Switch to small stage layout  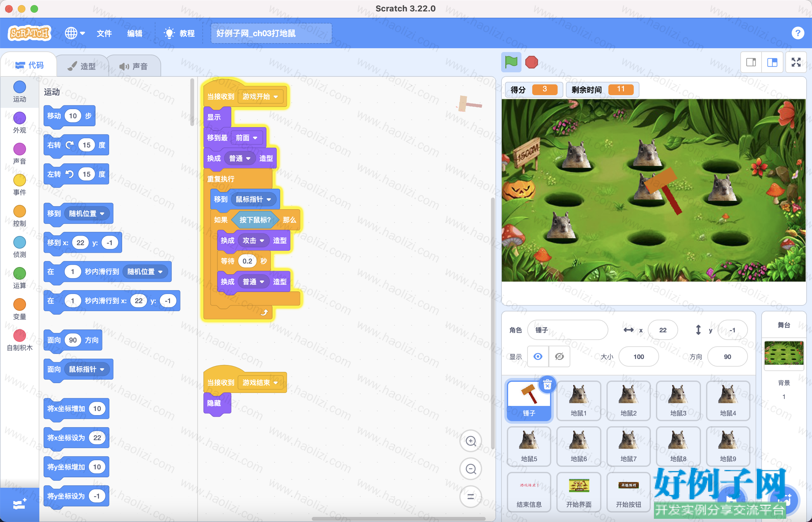[751, 62]
